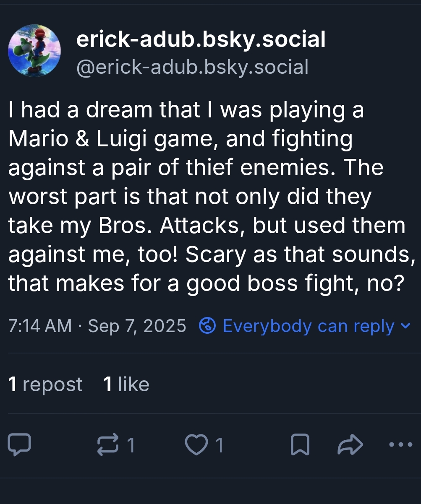The width and height of the screenshot is (421, 504).
Task: Click the count next to the repost arrows
Action: click(131, 445)
